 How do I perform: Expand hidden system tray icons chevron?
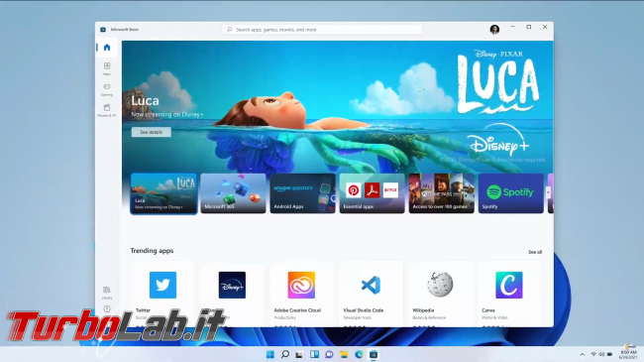[x=582, y=355]
